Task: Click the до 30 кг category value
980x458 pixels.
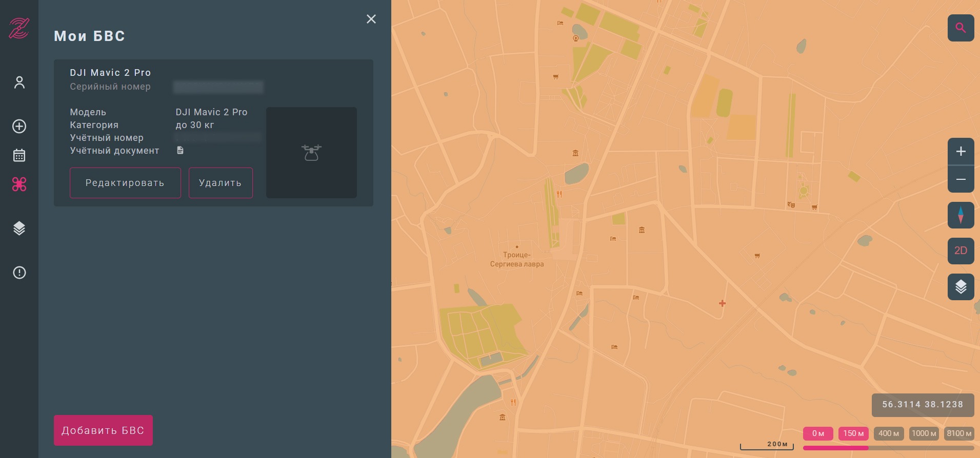Action: [195, 125]
